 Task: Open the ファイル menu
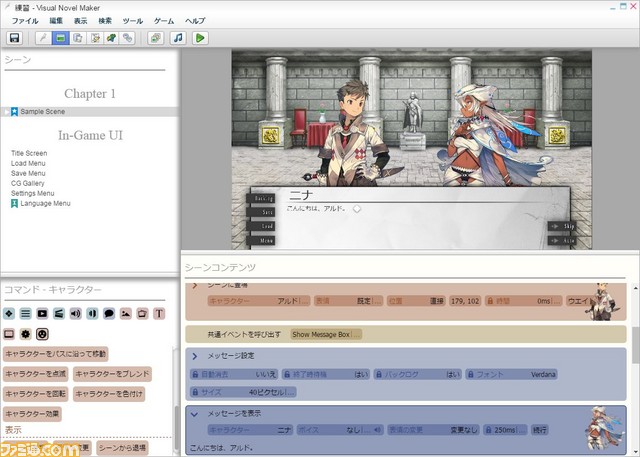click(24, 21)
